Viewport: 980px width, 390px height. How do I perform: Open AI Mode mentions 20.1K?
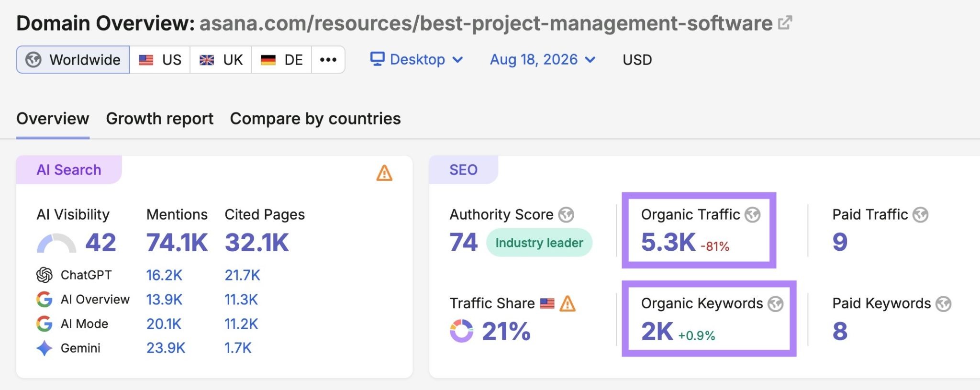point(164,324)
